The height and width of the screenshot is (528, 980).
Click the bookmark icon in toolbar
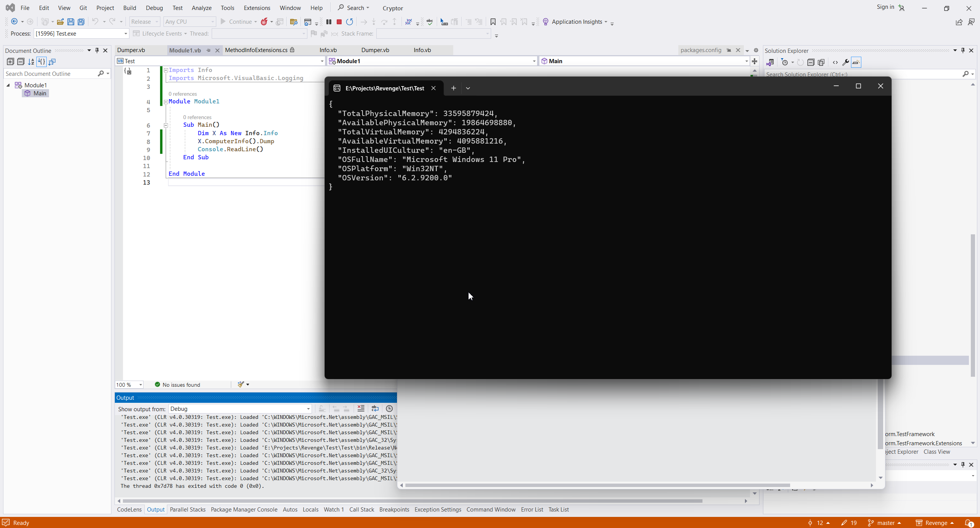point(493,22)
